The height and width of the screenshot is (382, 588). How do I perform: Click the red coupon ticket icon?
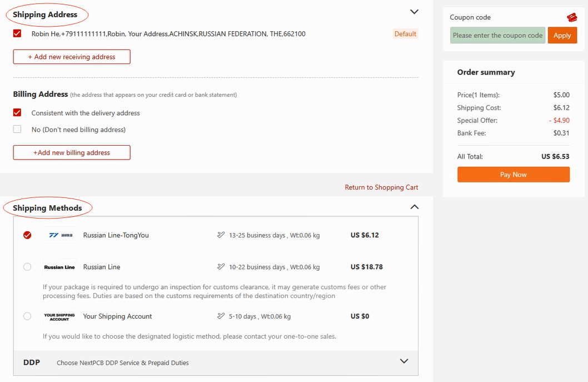tap(571, 18)
